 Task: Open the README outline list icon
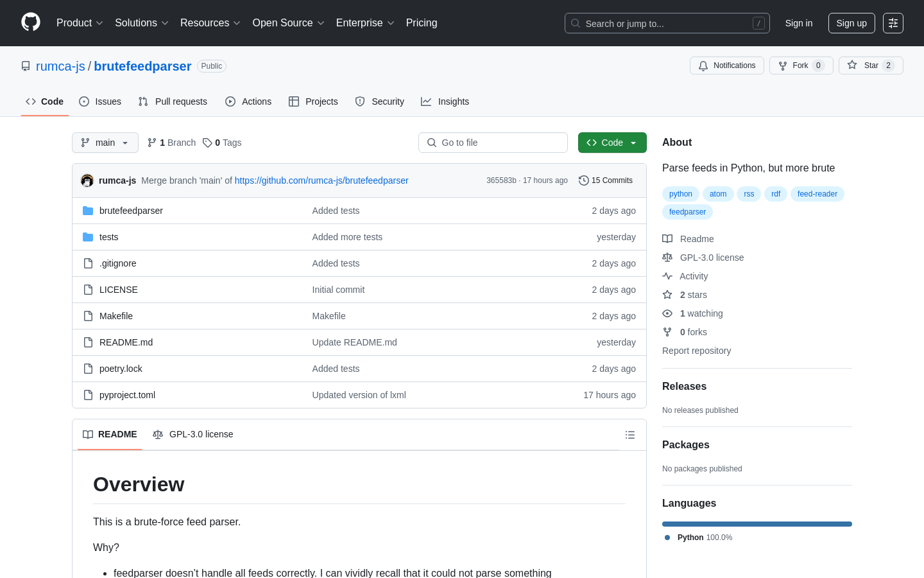[x=630, y=435]
